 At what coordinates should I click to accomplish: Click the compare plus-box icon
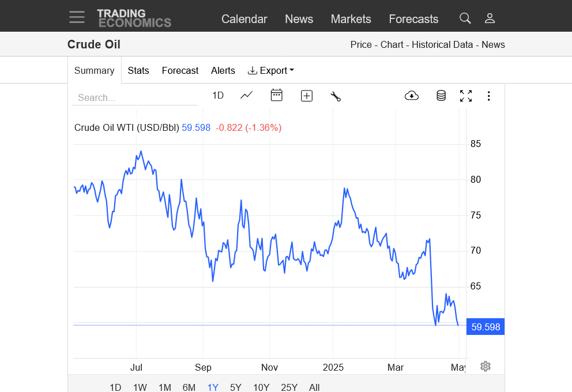click(x=307, y=96)
